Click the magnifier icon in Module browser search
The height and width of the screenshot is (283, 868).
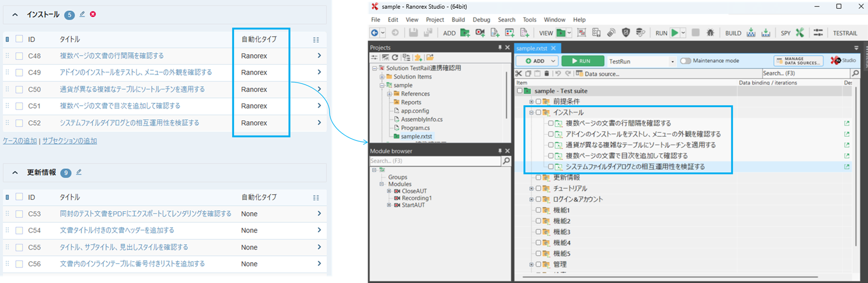tap(506, 161)
